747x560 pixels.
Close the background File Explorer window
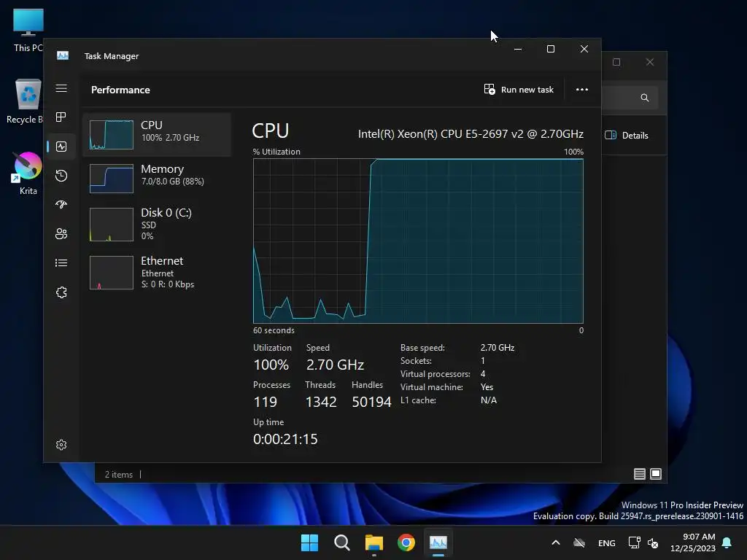coord(650,62)
